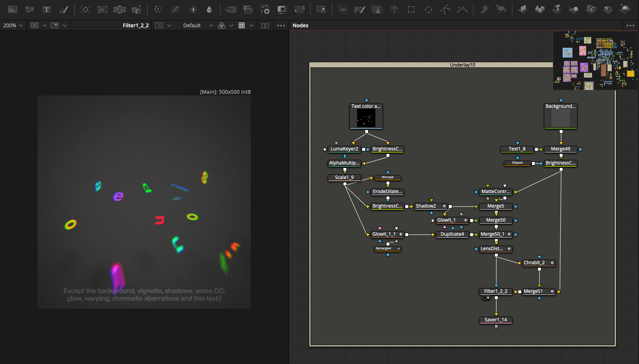Image resolution: width=639 pixels, height=364 pixels.
Task: Add a Channel Booleans tool from the toolbar
Action: tap(248, 10)
